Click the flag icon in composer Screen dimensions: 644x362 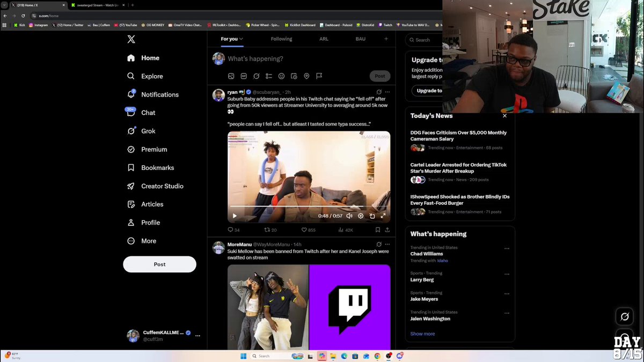pyautogui.click(x=319, y=76)
